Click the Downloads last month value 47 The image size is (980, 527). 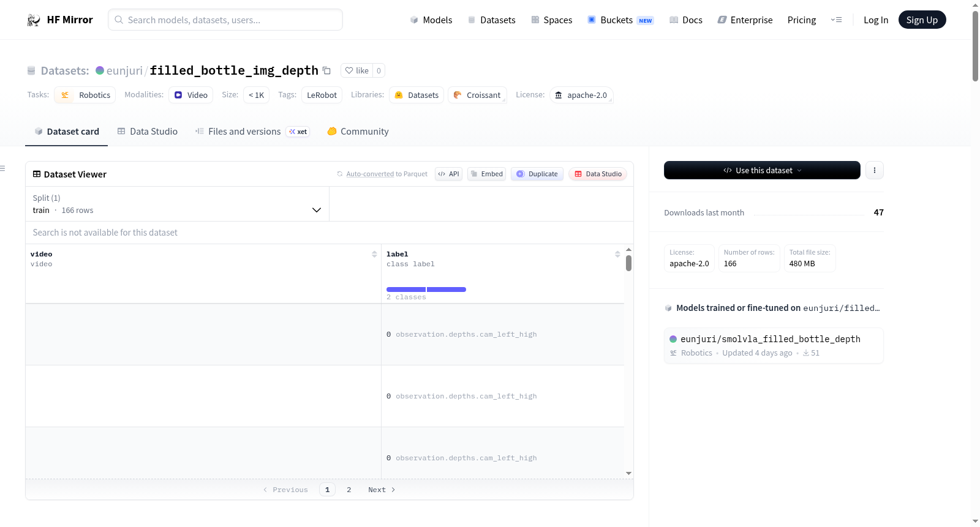point(879,212)
